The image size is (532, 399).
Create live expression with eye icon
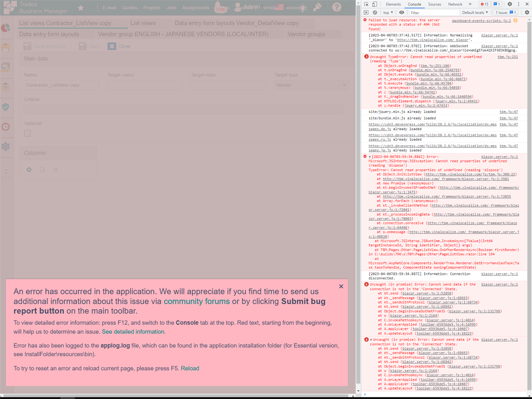[x=402, y=12]
